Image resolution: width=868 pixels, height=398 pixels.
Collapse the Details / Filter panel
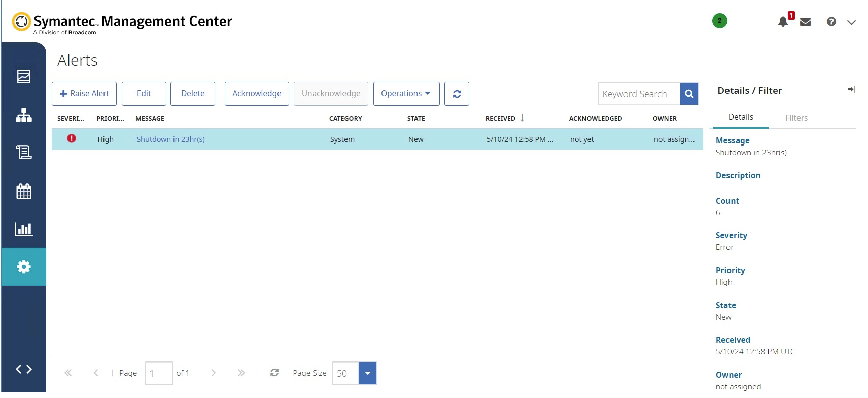click(851, 90)
